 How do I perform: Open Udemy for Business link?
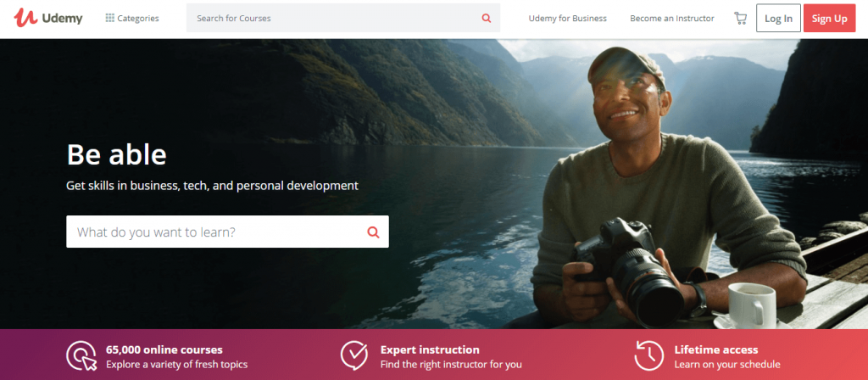tap(567, 19)
